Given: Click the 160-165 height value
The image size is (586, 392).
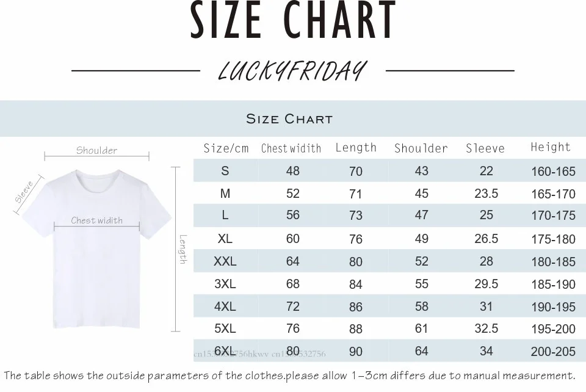Looking at the screenshot, I should pyautogui.click(x=553, y=172).
